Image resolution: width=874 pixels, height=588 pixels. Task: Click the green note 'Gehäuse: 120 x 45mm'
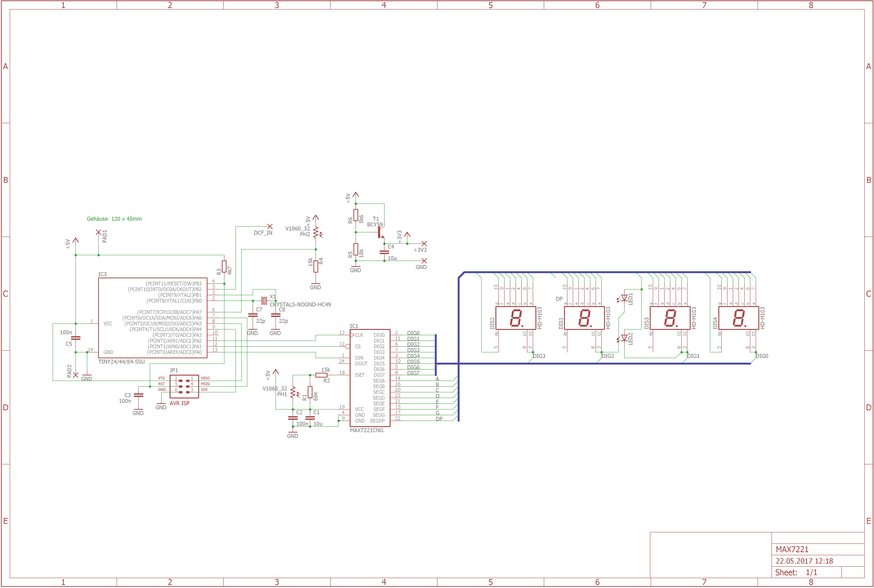click(114, 219)
